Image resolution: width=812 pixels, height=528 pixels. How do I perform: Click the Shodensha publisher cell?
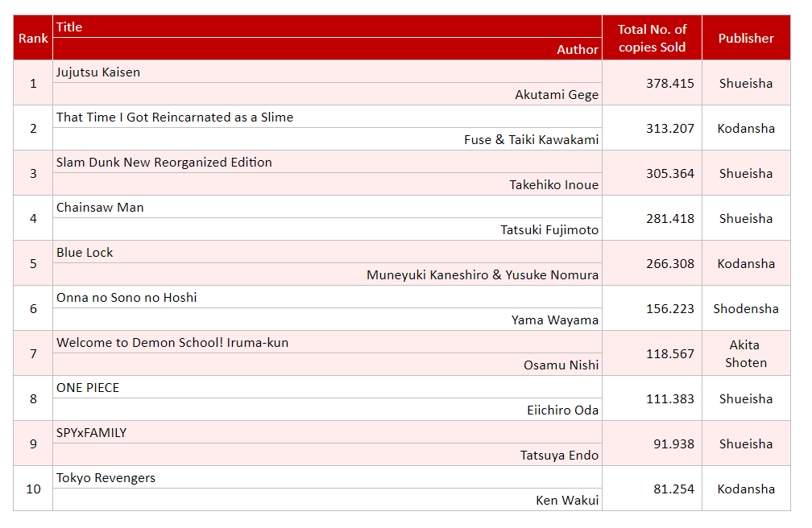point(746,308)
